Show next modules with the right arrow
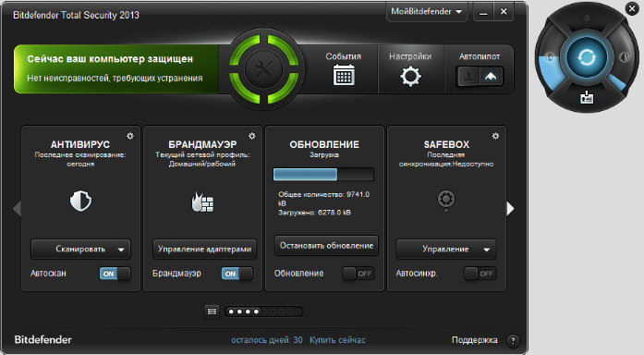The height and width of the screenshot is (355, 644). pyautogui.click(x=510, y=208)
